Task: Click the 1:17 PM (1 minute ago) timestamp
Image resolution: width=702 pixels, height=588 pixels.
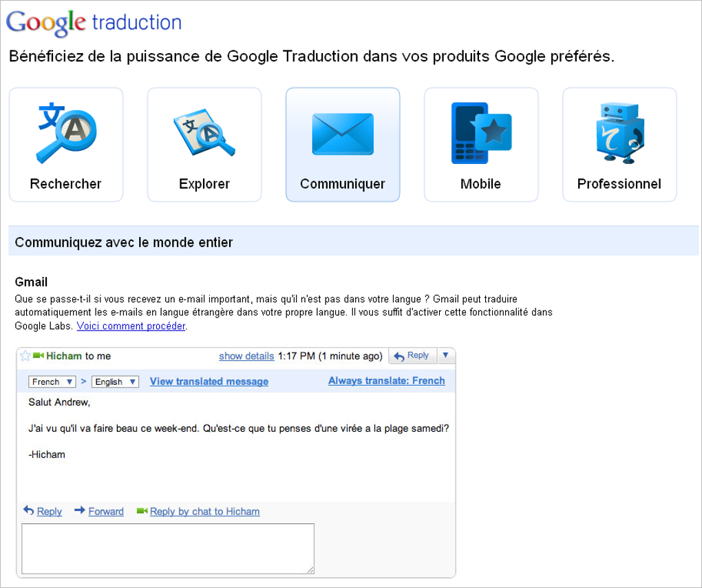Action: 330,356
